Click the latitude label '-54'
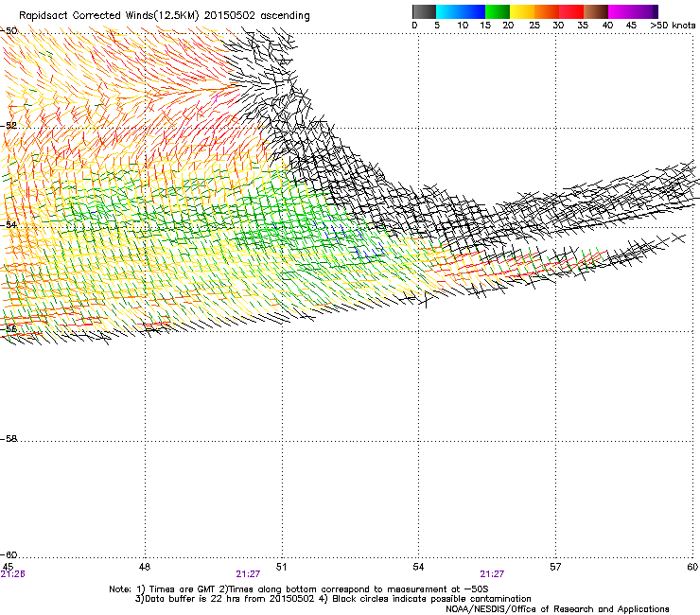Viewport: 700px width, 615px height. click(x=9, y=224)
